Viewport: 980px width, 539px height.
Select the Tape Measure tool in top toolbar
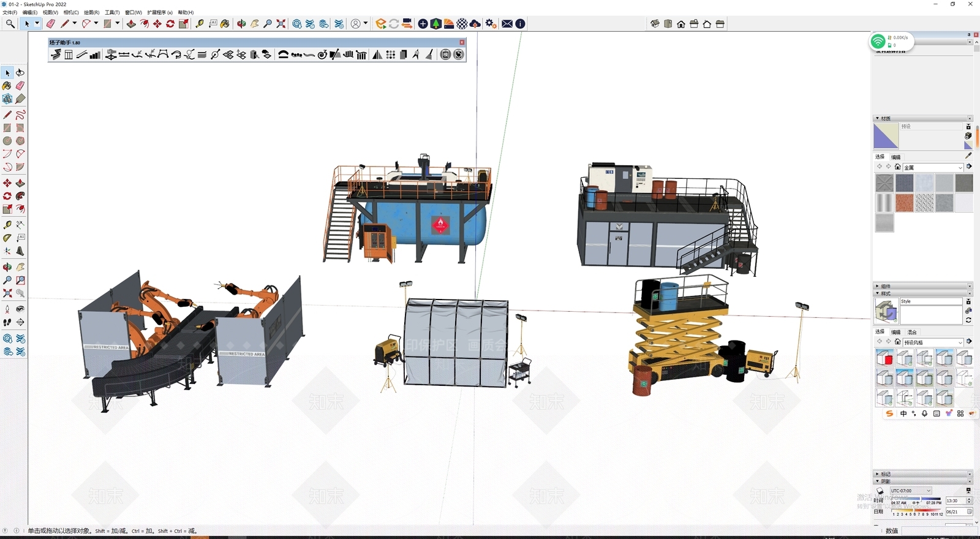point(200,24)
